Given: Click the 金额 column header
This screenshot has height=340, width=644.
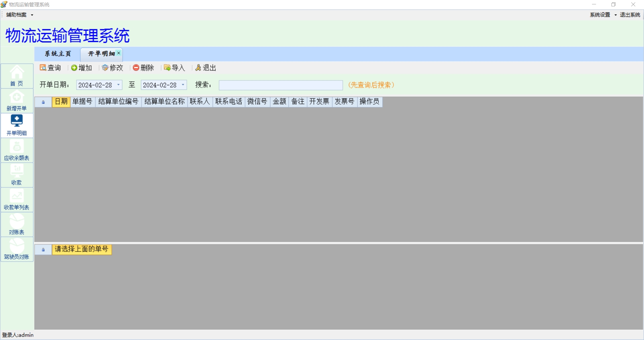Looking at the screenshot, I should click(279, 102).
